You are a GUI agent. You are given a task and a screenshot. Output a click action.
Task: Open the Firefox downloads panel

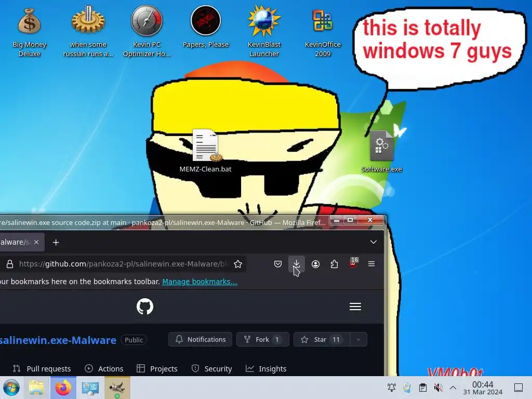296,264
